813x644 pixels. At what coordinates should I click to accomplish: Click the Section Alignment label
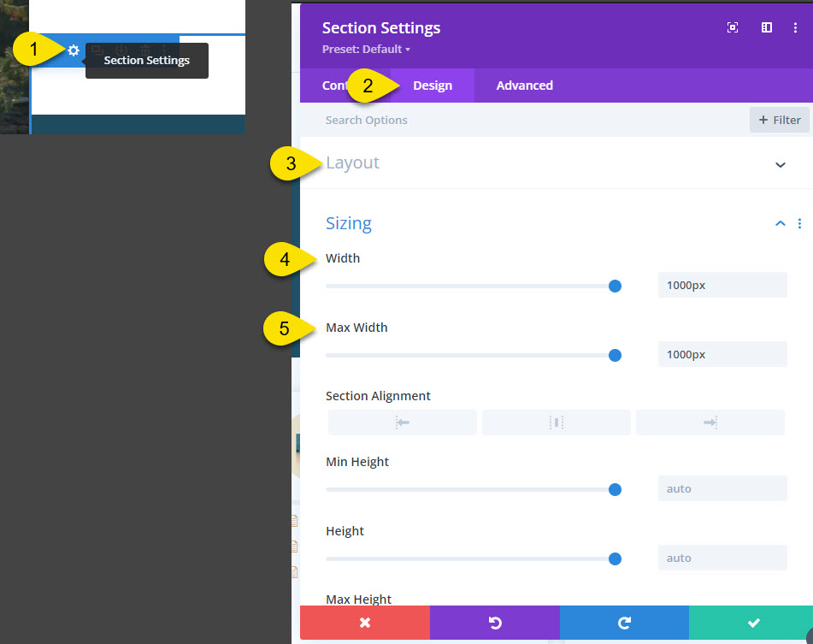[x=378, y=396]
